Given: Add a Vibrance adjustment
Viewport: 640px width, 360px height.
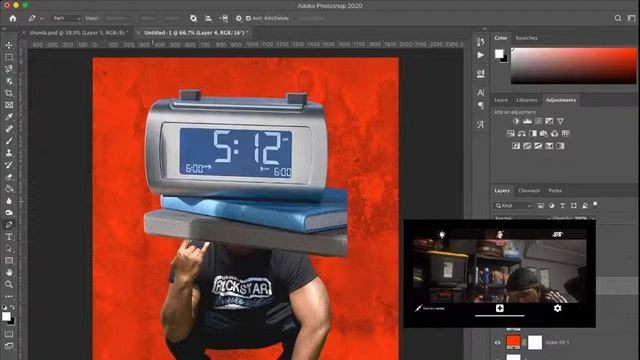Looking at the screenshot, I should pos(560,121).
